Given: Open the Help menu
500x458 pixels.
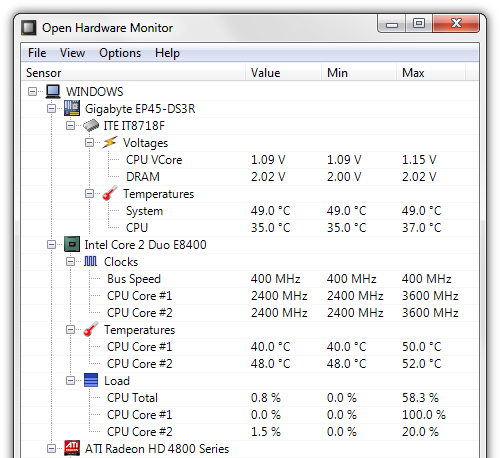Looking at the screenshot, I should point(167,53).
